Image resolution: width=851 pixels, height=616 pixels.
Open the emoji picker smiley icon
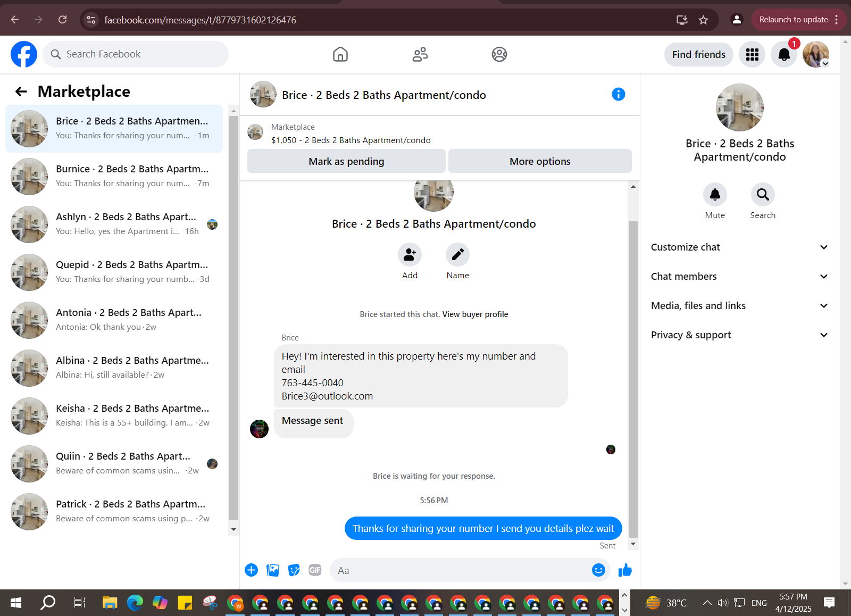point(598,570)
